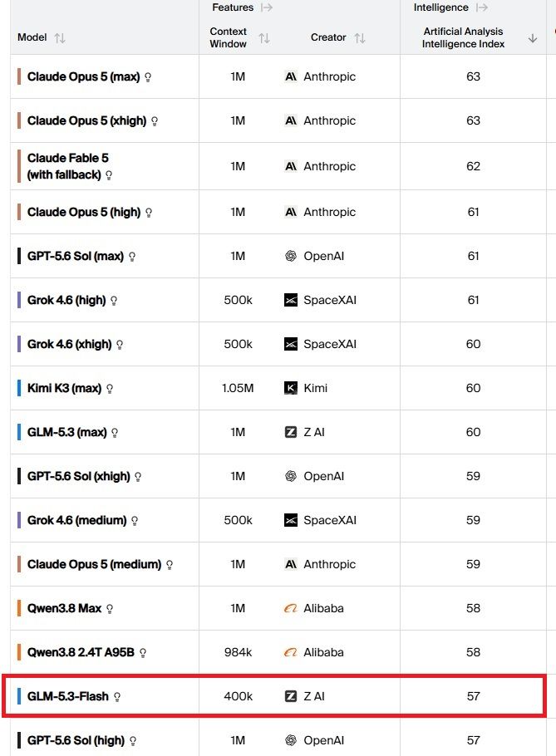556x756 pixels.
Task: Click the Kimi logo in Kimi K3 row
Action: coord(291,388)
